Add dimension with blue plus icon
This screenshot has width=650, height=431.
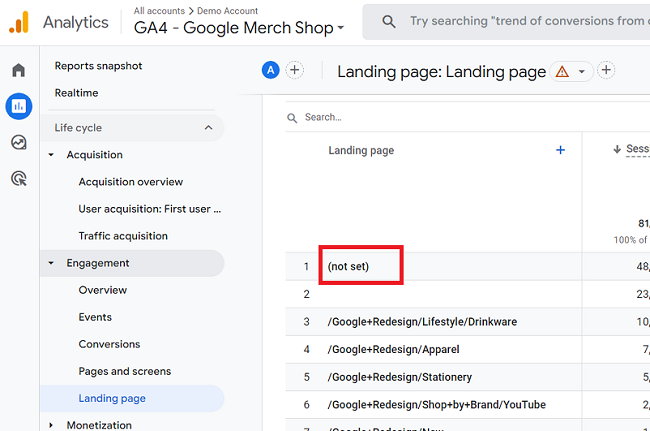pyautogui.click(x=560, y=150)
